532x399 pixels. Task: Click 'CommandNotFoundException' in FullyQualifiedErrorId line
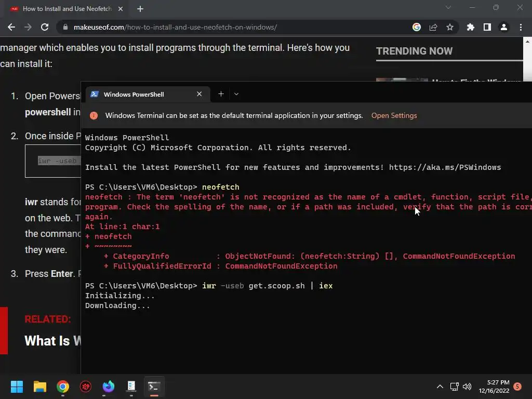click(281, 266)
